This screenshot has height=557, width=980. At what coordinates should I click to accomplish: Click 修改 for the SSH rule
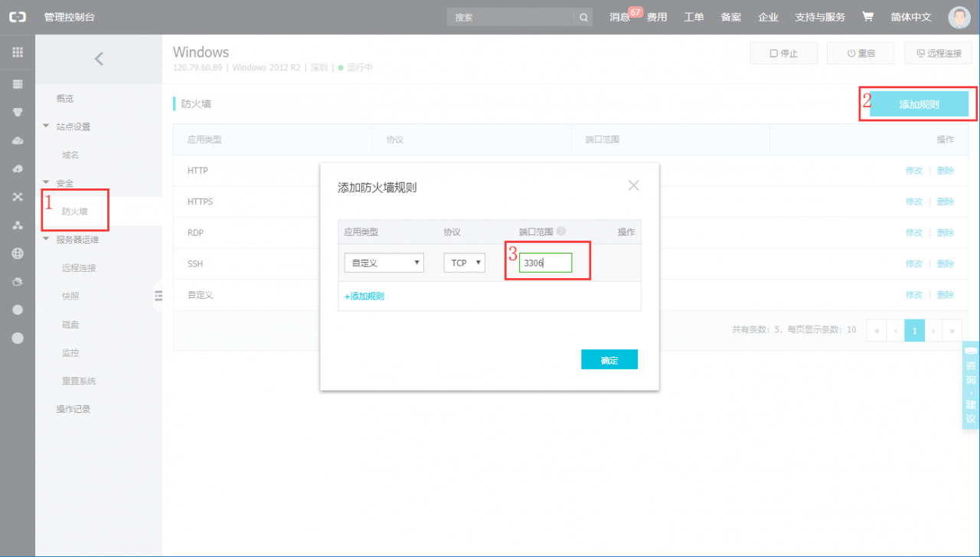(914, 264)
